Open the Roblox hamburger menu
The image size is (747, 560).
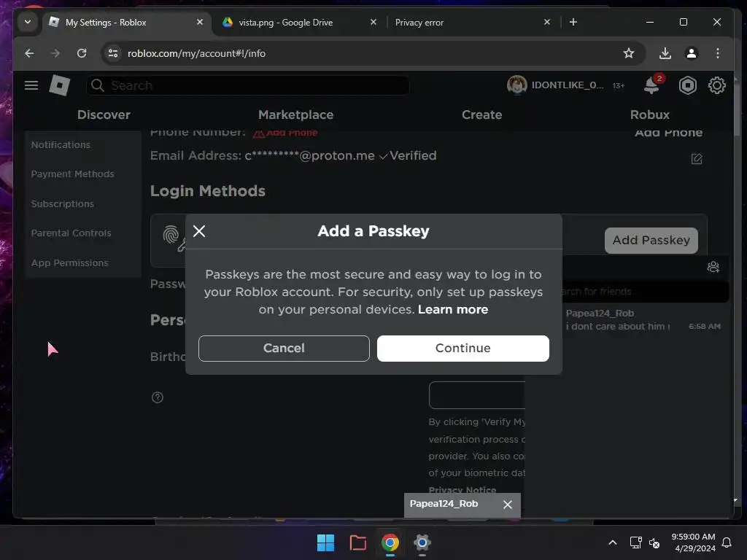pyautogui.click(x=31, y=85)
